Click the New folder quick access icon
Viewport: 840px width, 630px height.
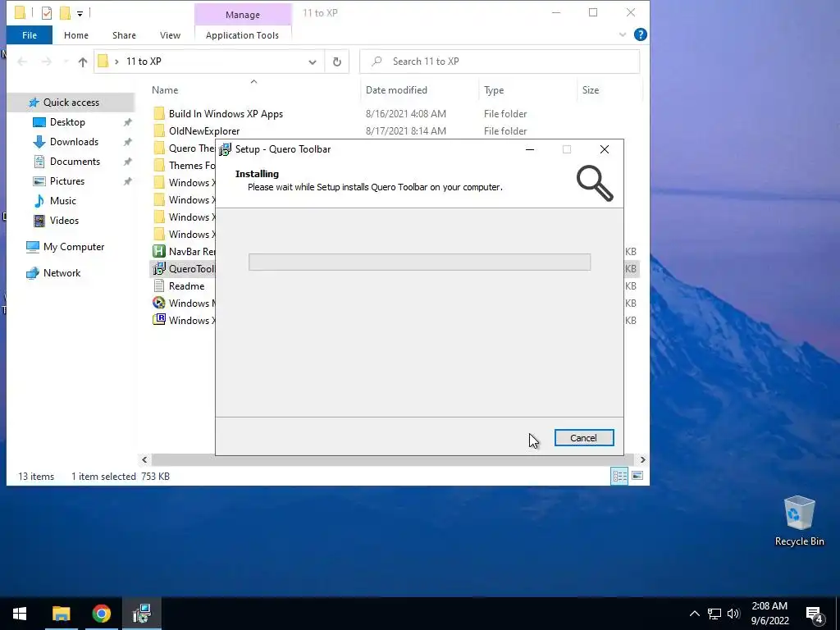65,13
